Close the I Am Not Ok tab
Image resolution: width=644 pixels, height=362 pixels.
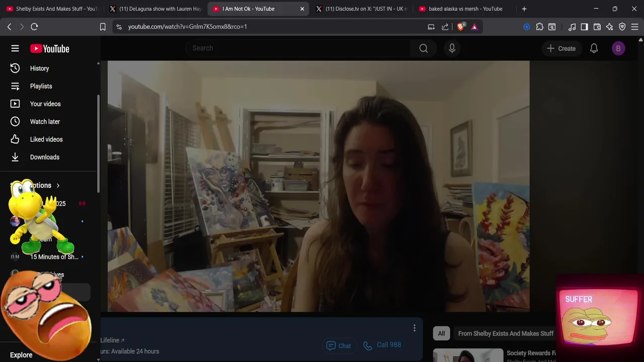(x=302, y=9)
